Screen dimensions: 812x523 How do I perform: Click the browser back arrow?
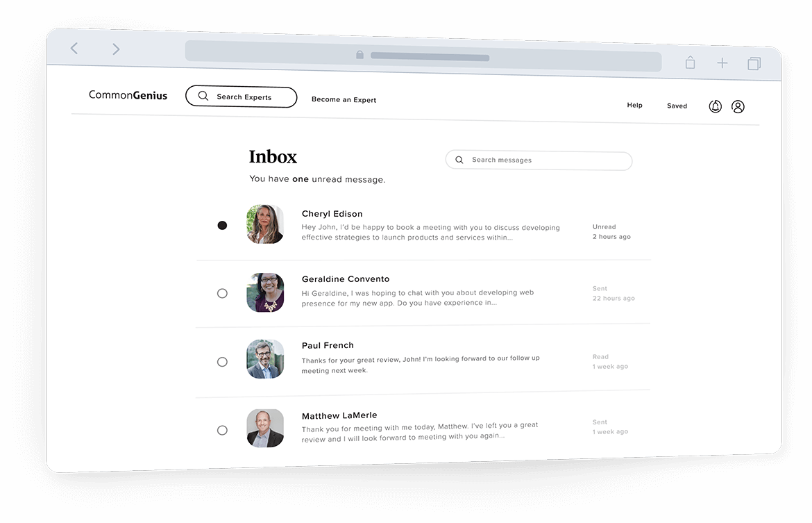point(74,49)
